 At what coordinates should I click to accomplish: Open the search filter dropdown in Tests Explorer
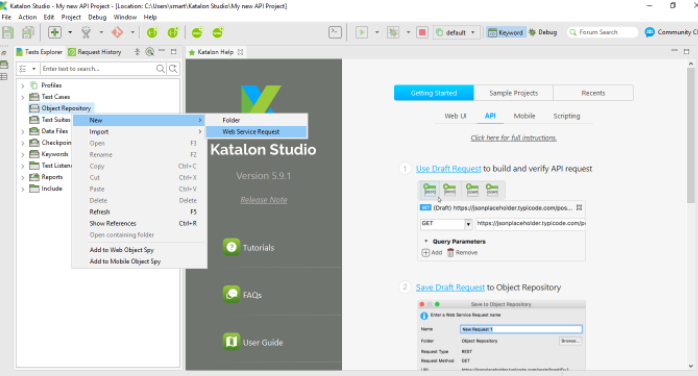point(33,69)
